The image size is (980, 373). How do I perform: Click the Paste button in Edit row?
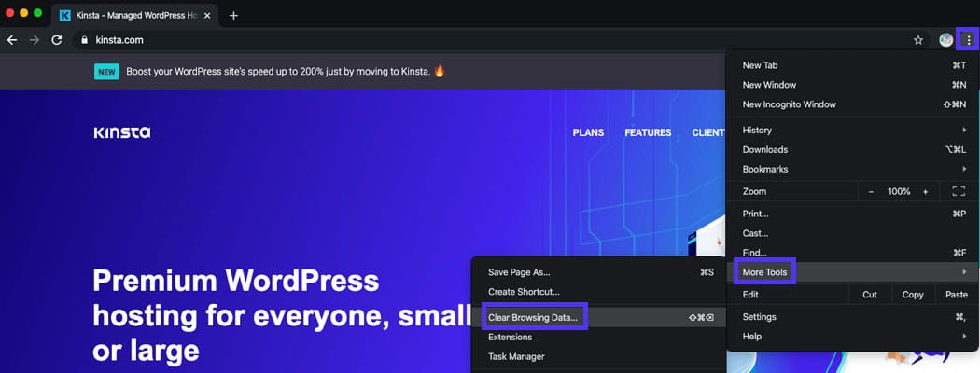tap(956, 295)
